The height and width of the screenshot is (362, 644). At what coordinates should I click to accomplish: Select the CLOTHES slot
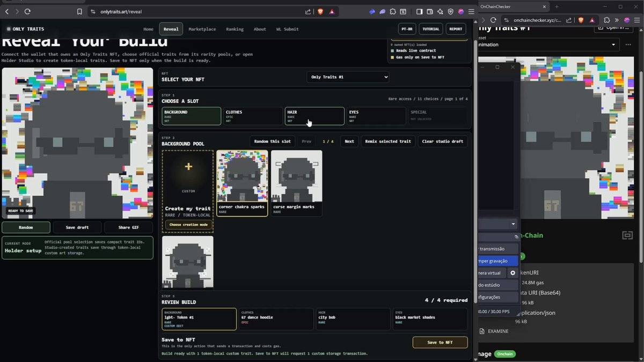pyautogui.click(x=253, y=116)
